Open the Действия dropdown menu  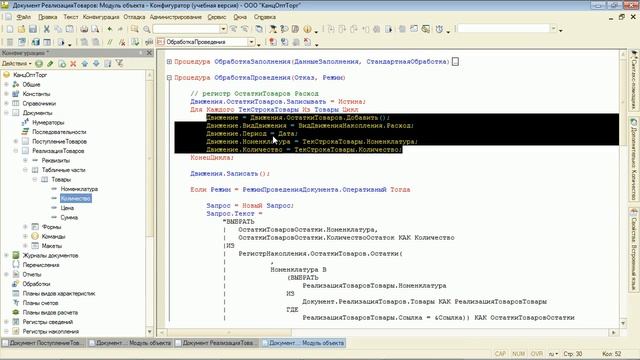(17, 63)
